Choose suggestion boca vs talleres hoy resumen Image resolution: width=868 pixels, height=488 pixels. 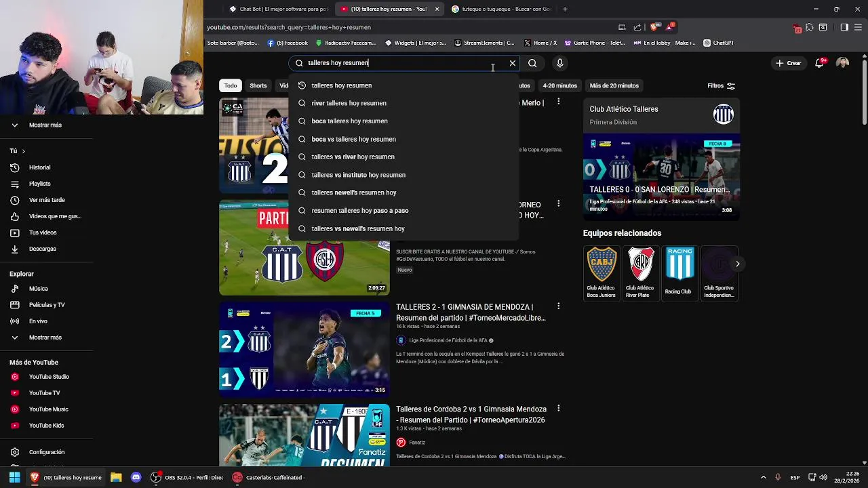[x=403, y=139]
